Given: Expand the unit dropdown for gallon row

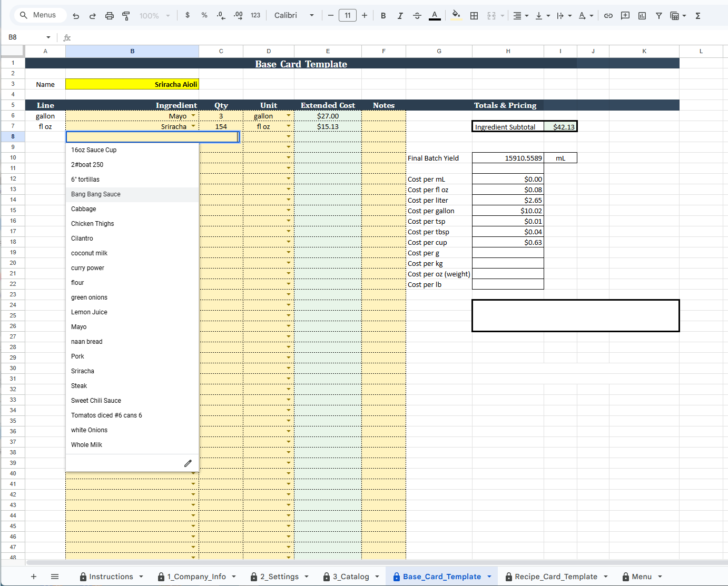Looking at the screenshot, I should (x=289, y=116).
